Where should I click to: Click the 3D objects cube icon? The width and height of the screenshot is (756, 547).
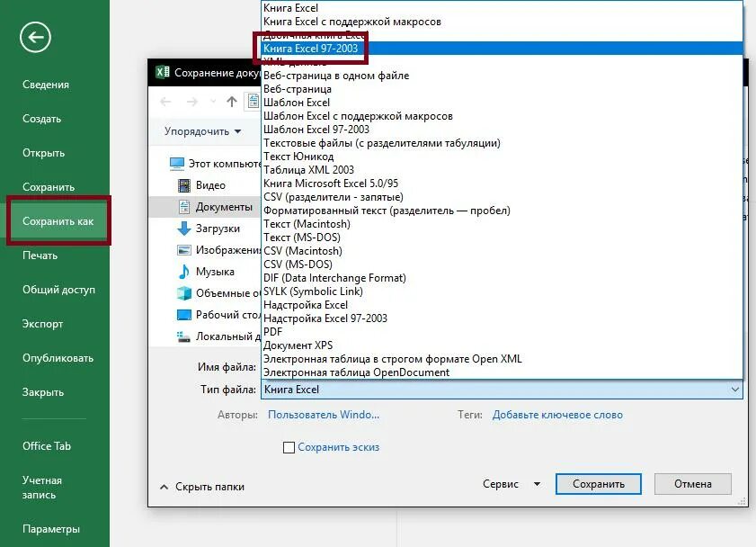[x=184, y=292]
